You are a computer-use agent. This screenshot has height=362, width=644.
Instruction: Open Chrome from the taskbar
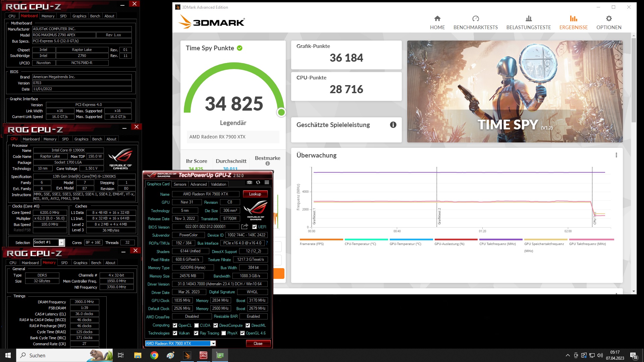(x=154, y=355)
